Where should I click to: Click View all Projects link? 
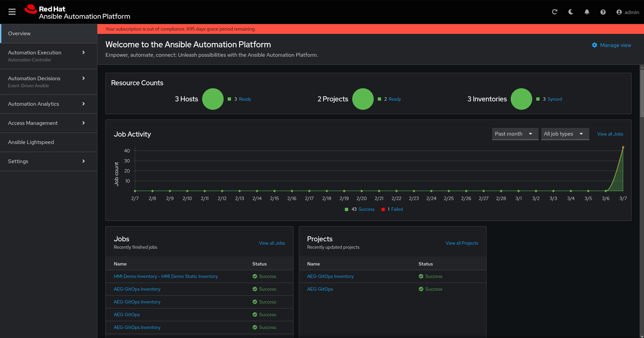point(462,243)
